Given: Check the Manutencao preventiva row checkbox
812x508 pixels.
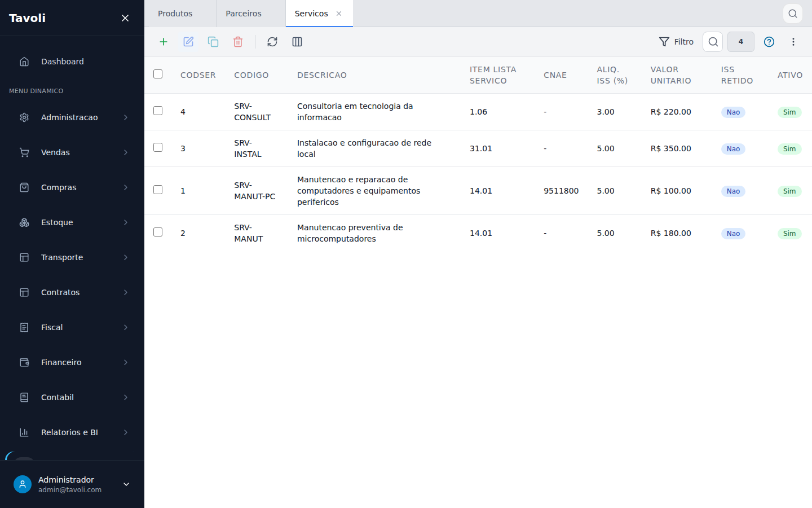Looking at the screenshot, I should pos(158,232).
